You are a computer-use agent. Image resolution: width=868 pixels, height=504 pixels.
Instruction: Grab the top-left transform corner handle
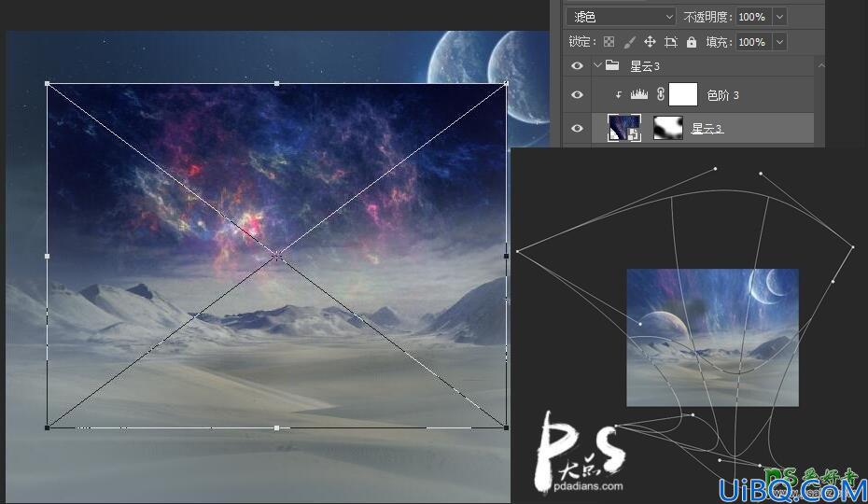tap(47, 84)
